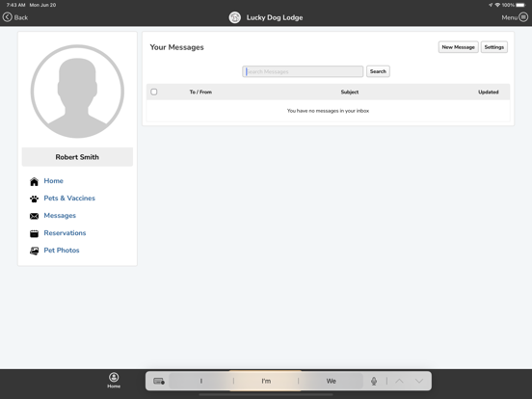This screenshot has width=532, height=399.
Task: Open messages Settings button
Action: click(494, 47)
